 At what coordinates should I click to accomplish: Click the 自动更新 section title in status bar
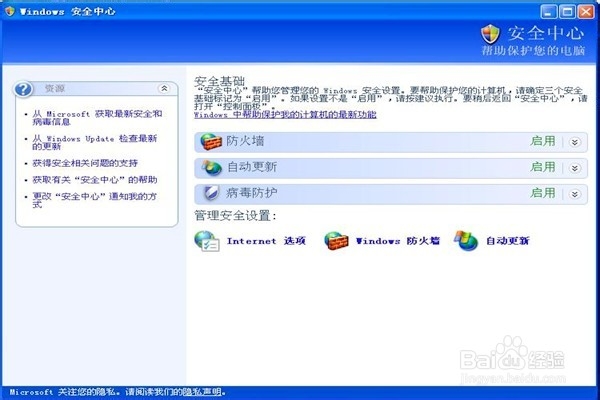coord(252,167)
